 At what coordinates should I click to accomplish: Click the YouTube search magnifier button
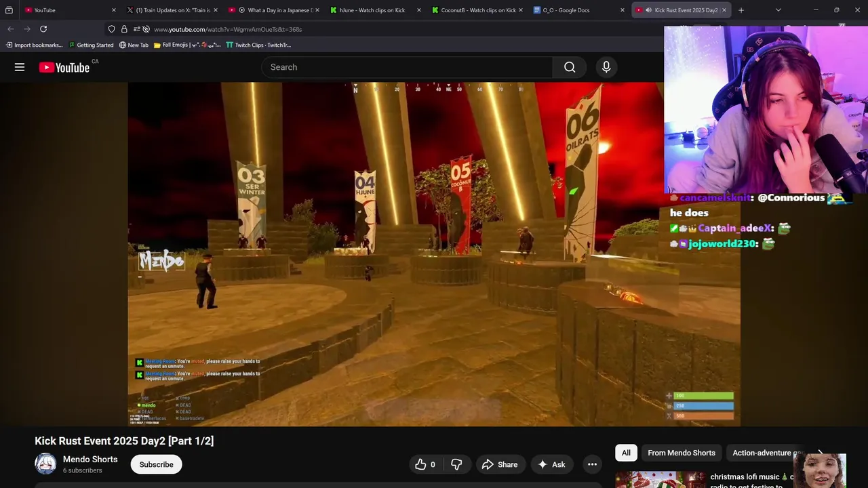(x=570, y=67)
